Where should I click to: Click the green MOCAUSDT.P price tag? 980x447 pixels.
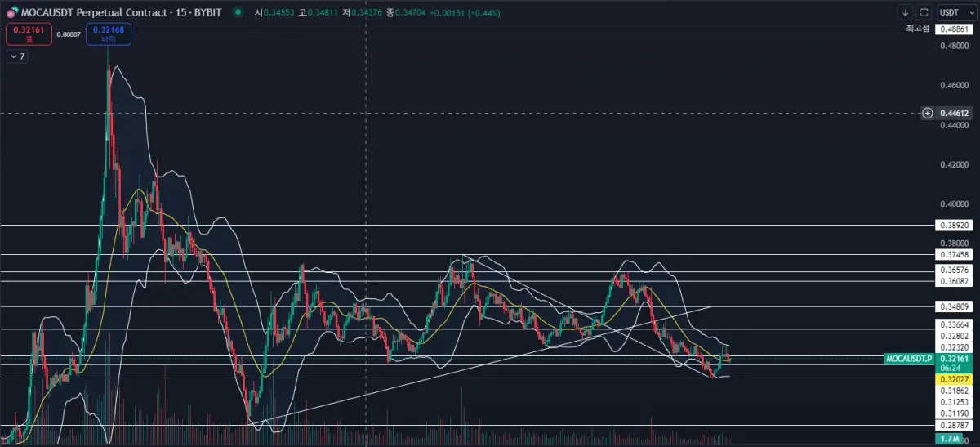click(909, 359)
